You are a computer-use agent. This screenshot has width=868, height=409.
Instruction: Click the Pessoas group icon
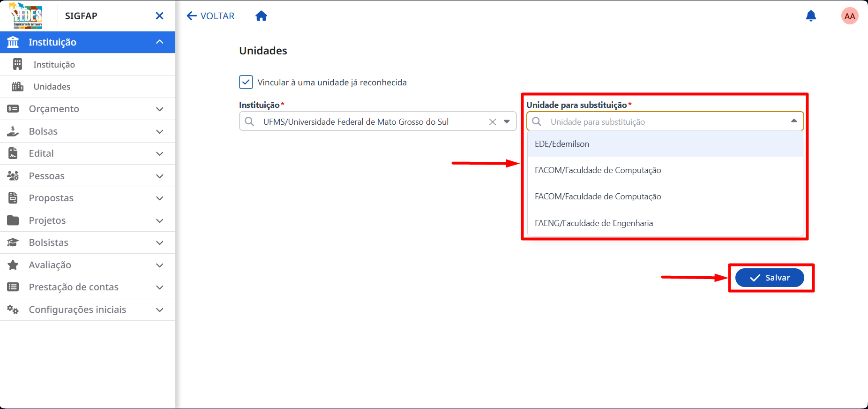tap(13, 176)
